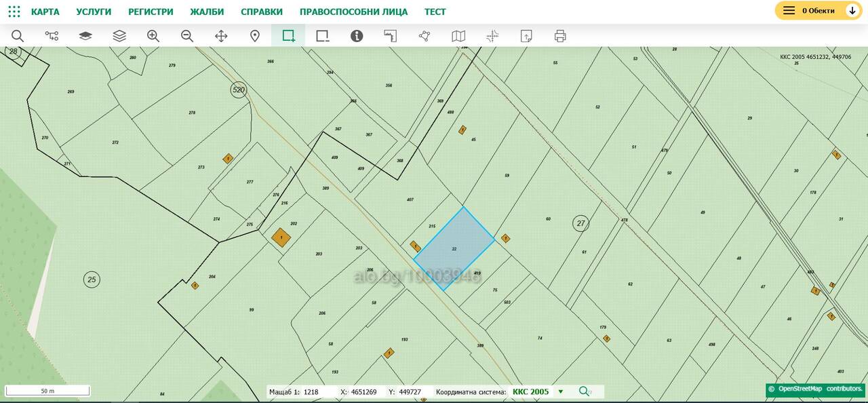
Task: Click parcel label 278
Action: pyautogui.click(x=192, y=113)
